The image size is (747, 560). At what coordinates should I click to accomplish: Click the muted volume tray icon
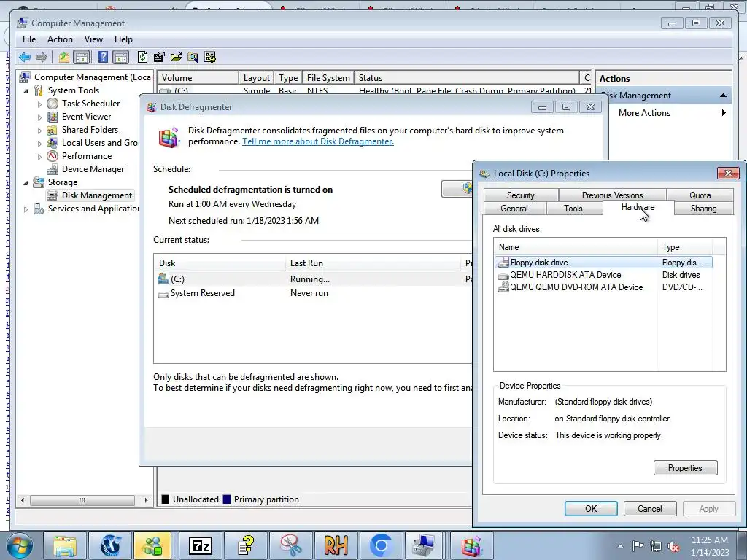tap(673, 546)
